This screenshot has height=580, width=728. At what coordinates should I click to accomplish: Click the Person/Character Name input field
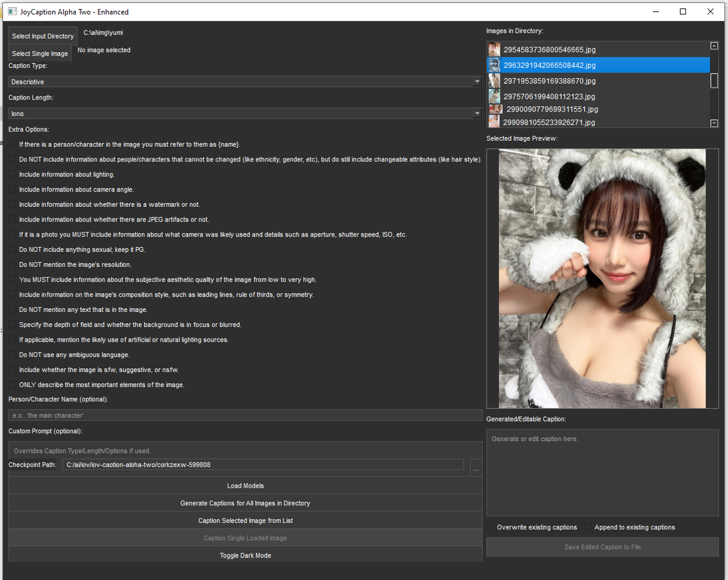(243, 415)
